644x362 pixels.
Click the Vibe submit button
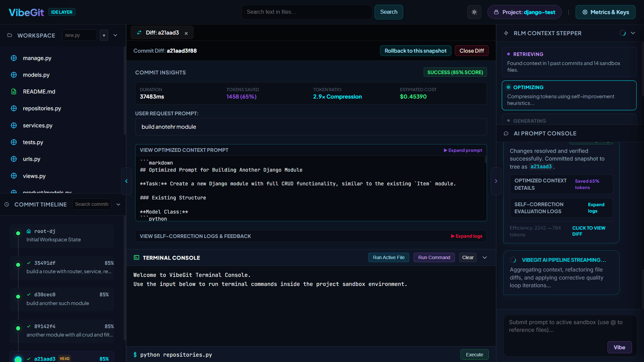[619, 347]
